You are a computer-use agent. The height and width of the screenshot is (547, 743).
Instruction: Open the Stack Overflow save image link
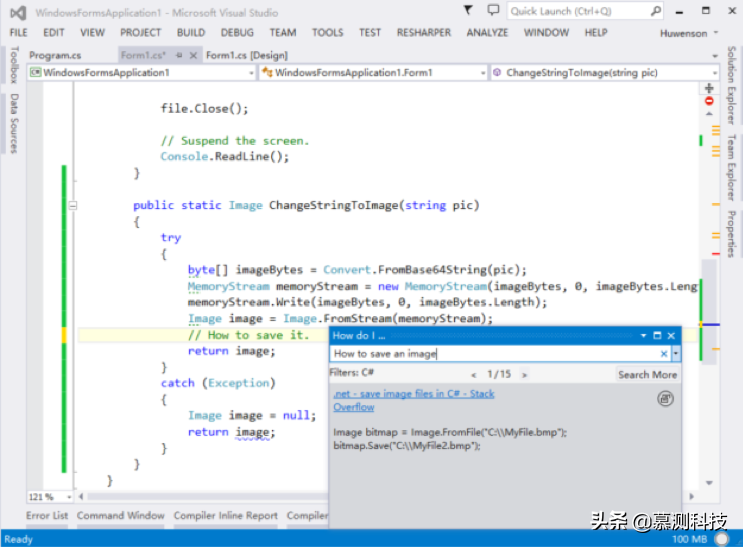pyautogui.click(x=414, y=401)
